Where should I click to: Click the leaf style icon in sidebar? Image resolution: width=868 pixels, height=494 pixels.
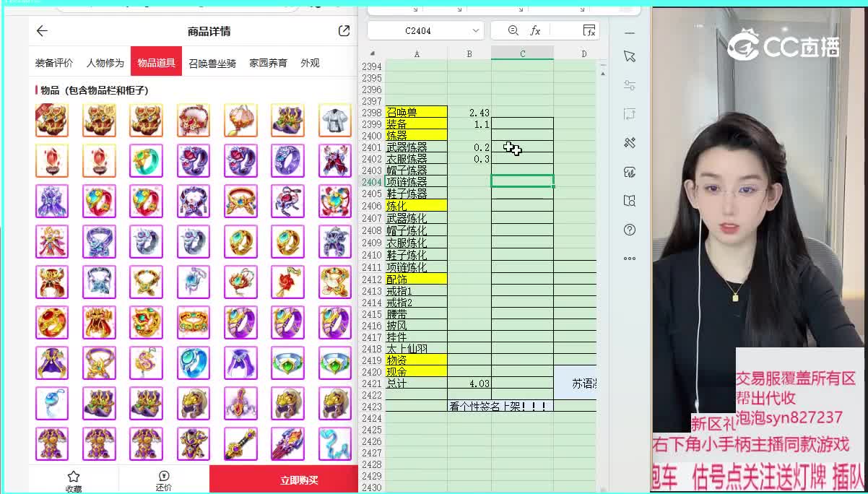pos(630,172)
